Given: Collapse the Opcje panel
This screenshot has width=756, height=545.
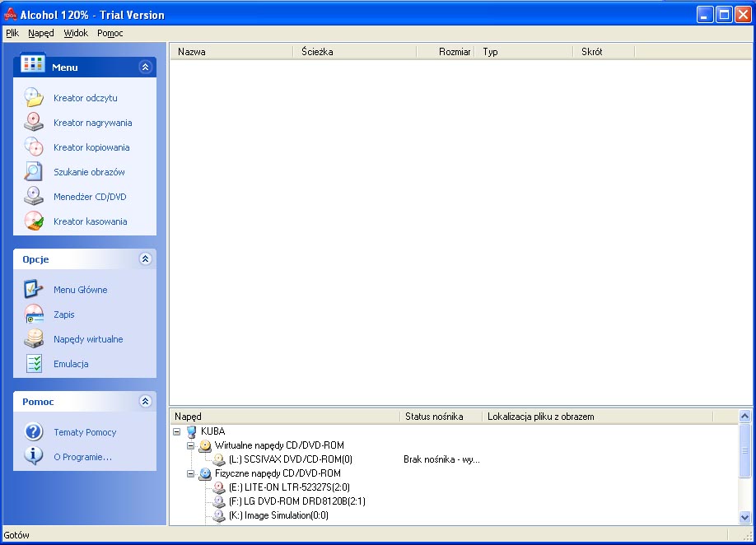Looking at the screenshot, I should (x=145, y=259).
